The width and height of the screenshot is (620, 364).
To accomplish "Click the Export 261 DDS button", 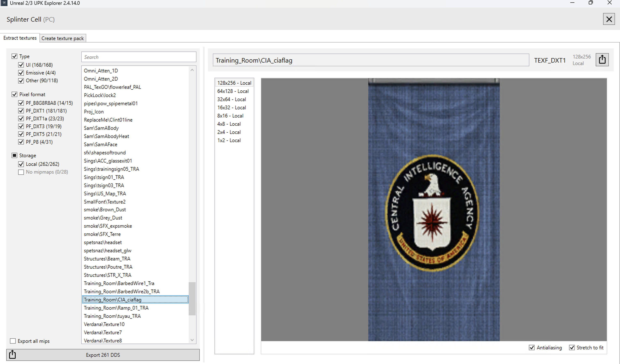I will click(x=103, y=355).
